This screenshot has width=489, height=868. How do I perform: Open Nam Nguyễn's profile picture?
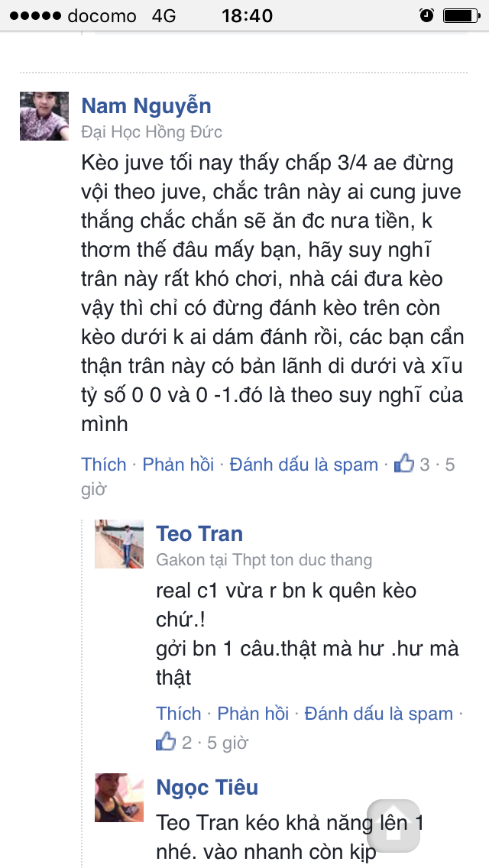coord(44,115)
